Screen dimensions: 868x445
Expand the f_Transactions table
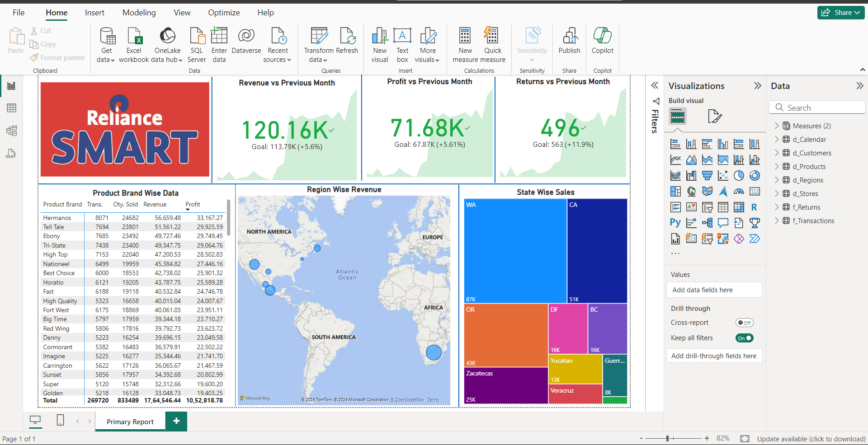pos(777,220)
